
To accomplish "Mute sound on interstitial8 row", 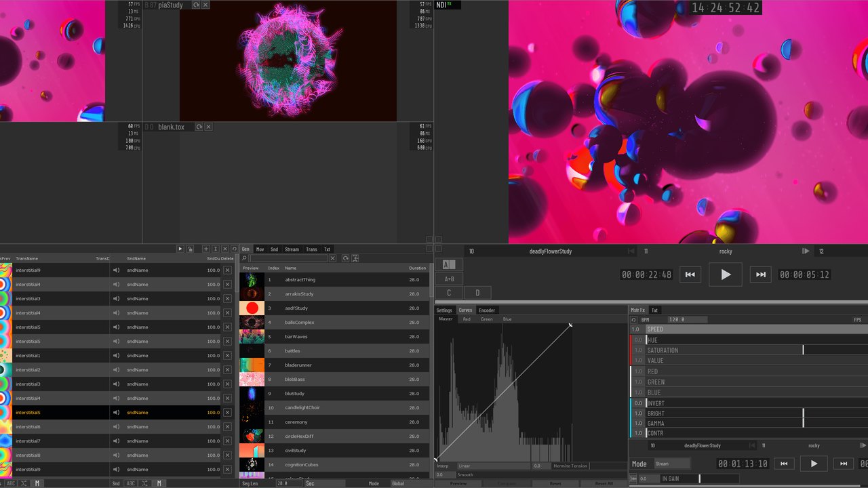I will pyautogui.click(x=116, y=455).
